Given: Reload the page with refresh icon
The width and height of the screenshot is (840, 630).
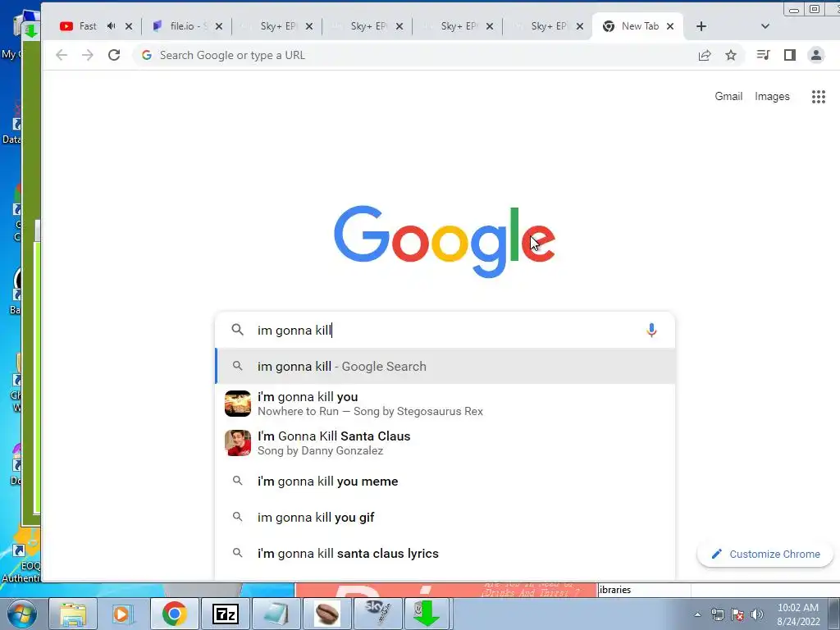Looking at the screenshot, I should (113, 55).
